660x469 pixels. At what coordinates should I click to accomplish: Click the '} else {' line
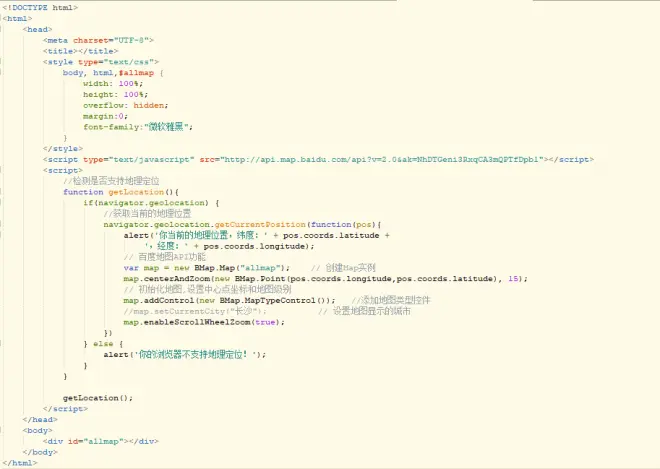point(103,344)
